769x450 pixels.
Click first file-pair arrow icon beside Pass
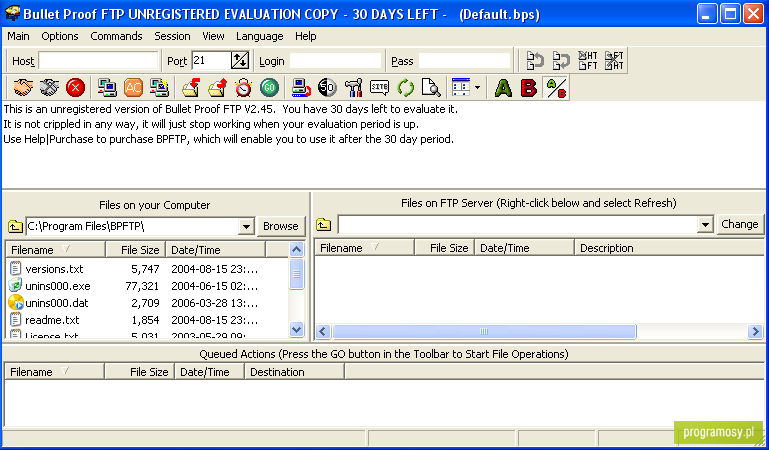[535, 60]
